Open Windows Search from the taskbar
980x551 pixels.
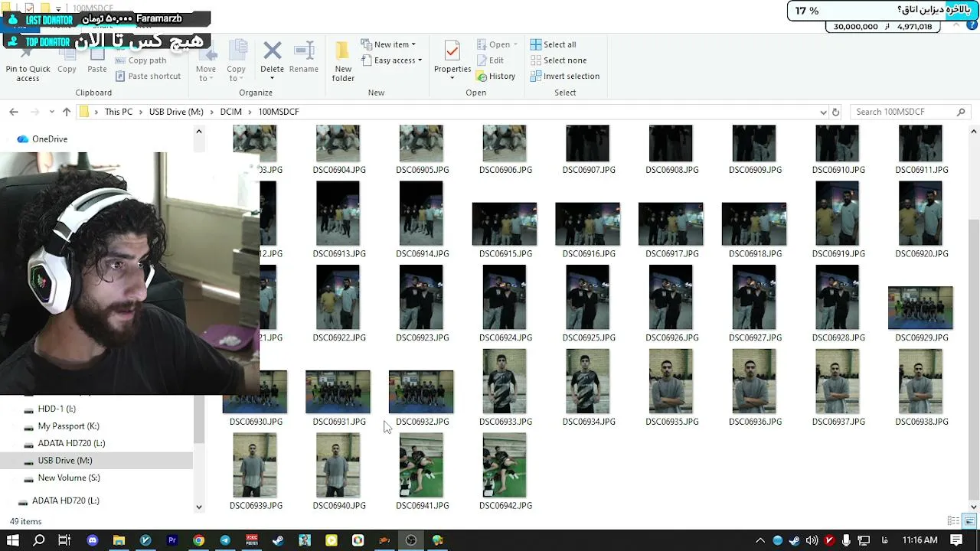(x=39, y=540)
